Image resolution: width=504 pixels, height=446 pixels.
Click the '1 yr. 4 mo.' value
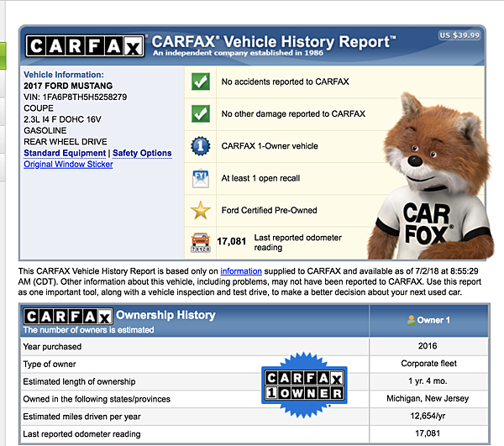428,381
